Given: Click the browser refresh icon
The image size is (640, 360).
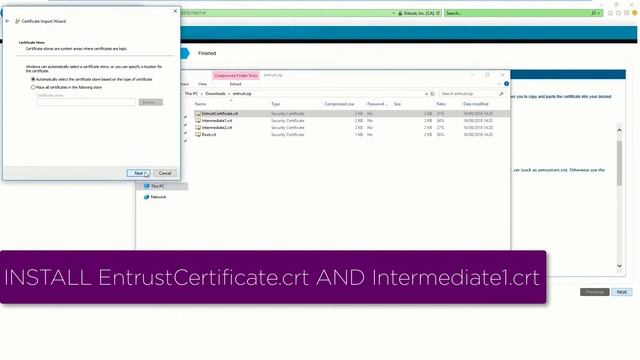Looking at the screenshot, I should click(438, 13).
